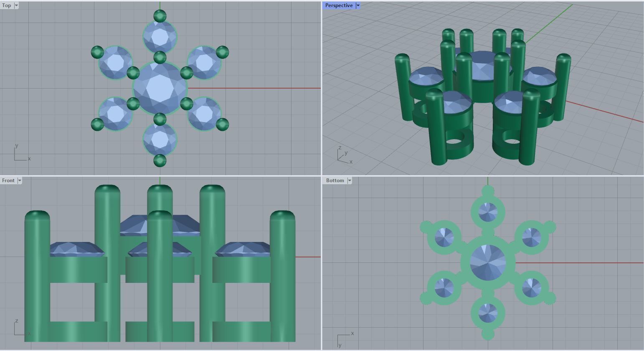Open the Front viewport dropdown arrow
This screenshot has height=351, width=644.
(x=19, y=181)
